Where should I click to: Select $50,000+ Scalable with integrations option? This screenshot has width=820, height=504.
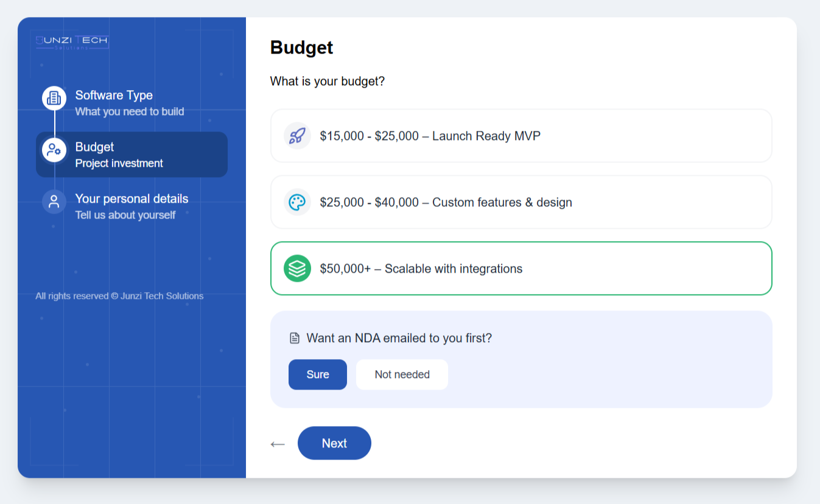coord(520,268)
